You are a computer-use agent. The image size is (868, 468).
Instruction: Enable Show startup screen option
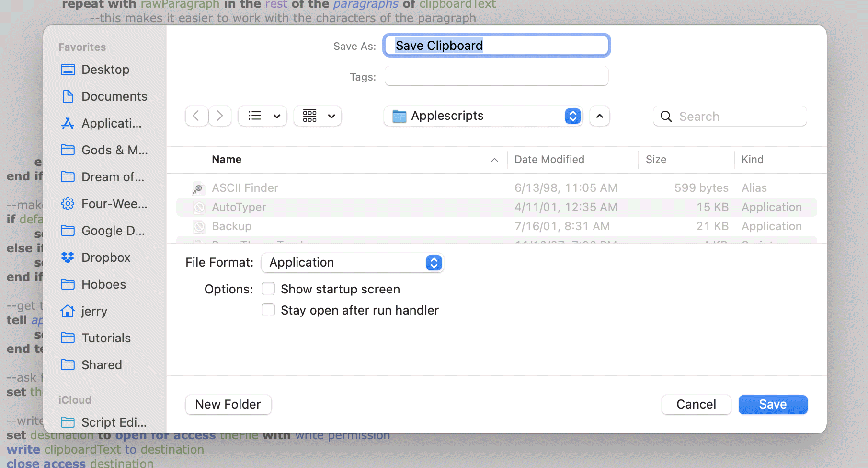[x=268, y=289]
